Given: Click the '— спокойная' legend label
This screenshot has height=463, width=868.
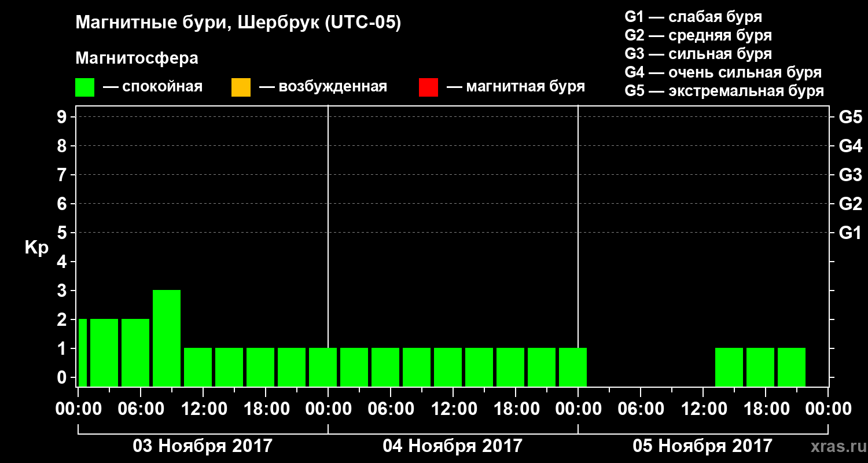Looking at the screenshot, I should pyautogui.click(x=153, y=87).
